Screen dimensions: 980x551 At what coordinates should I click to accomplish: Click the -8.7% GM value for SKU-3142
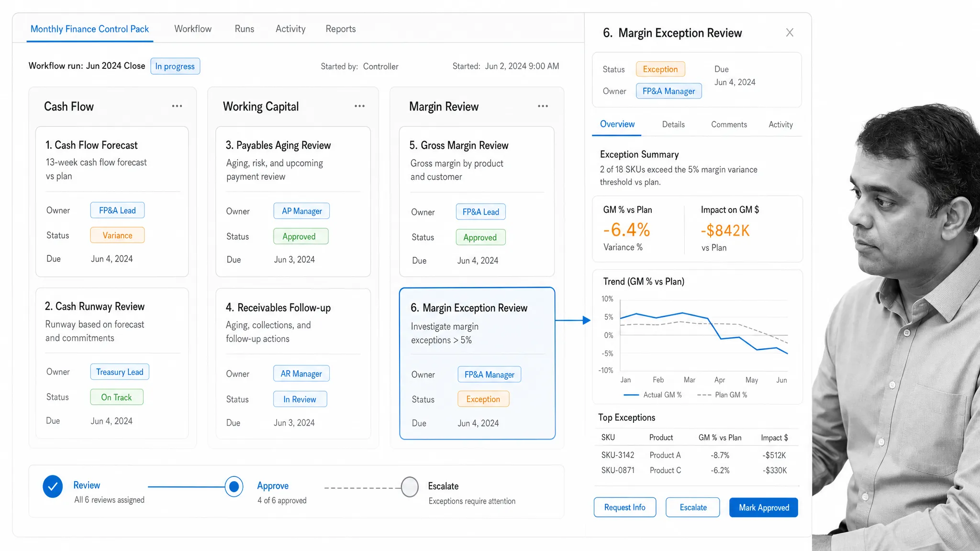click(x=720, y=455)
